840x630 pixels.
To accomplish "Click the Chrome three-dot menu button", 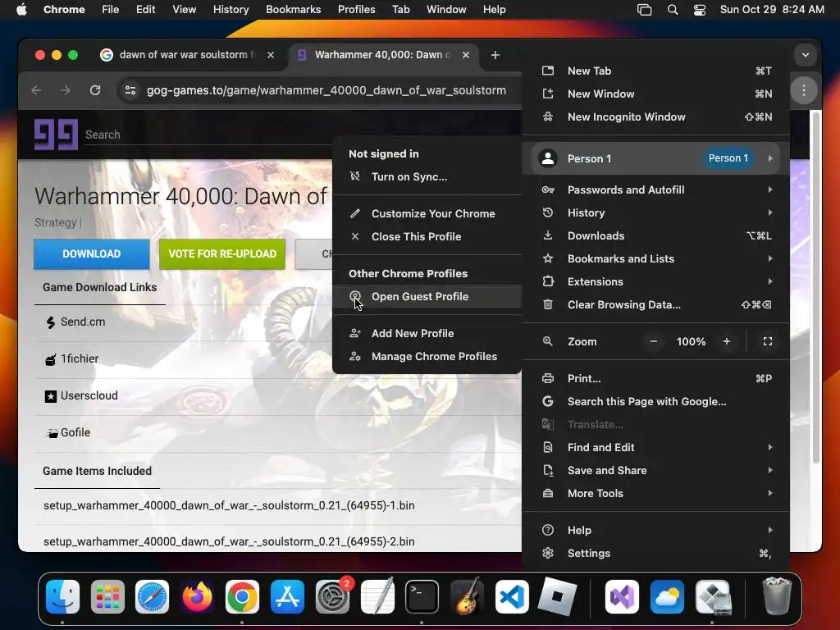I will [804, 90].
